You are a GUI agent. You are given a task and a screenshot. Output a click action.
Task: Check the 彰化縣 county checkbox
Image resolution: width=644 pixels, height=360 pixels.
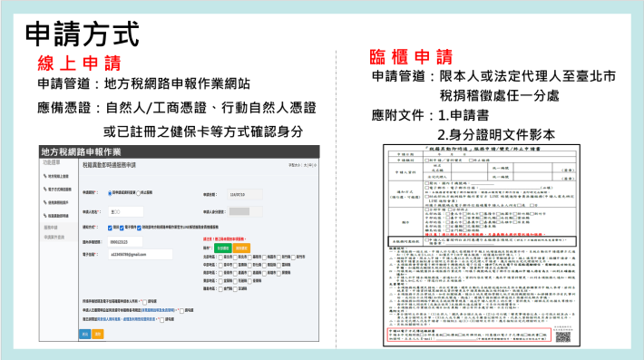pyautogui.click(x=249, y=265)
